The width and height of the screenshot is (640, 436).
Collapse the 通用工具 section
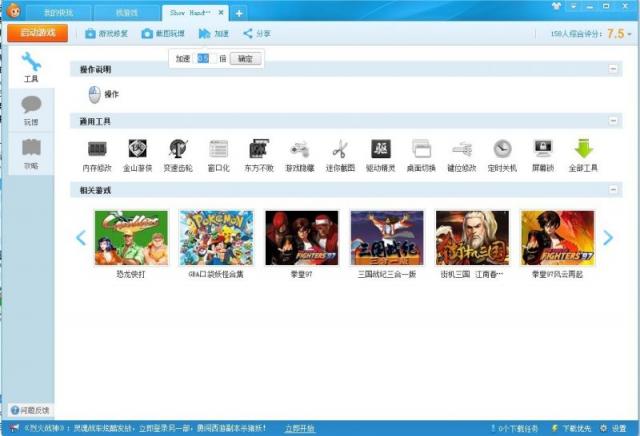(613, 121)
